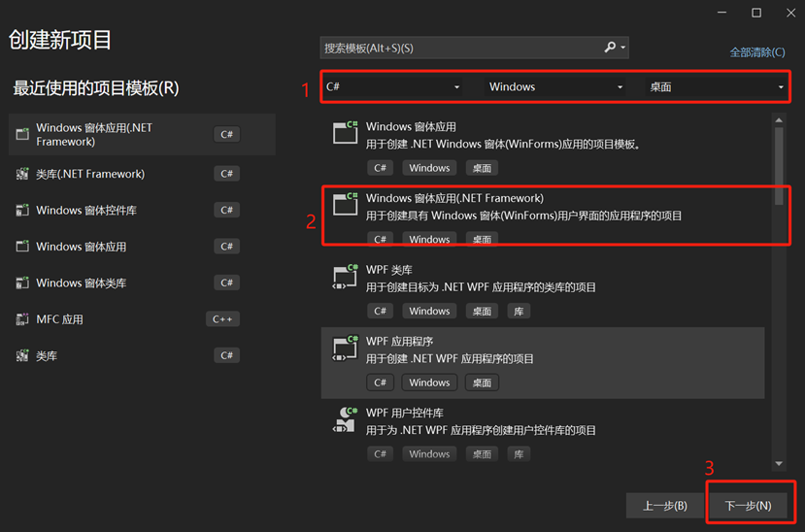Viewport: 805px width, 532px height.
Task: Select the WPF 类库 template title
Action: (x=388, y=270)
